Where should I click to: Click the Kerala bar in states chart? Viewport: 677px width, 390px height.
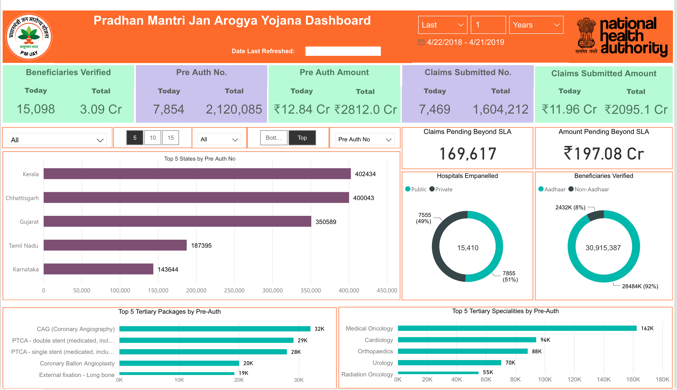[x=197, y=174]
